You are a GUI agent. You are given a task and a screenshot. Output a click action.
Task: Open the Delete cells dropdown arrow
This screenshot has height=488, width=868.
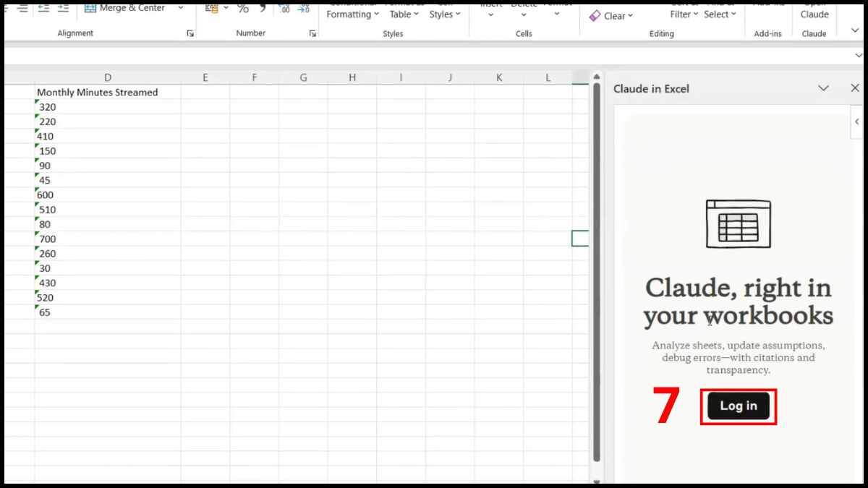click(524, 14)
